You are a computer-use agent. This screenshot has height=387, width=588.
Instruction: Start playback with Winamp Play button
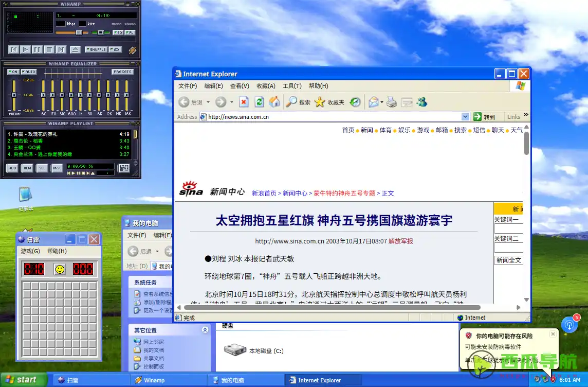tap(26, 49)
